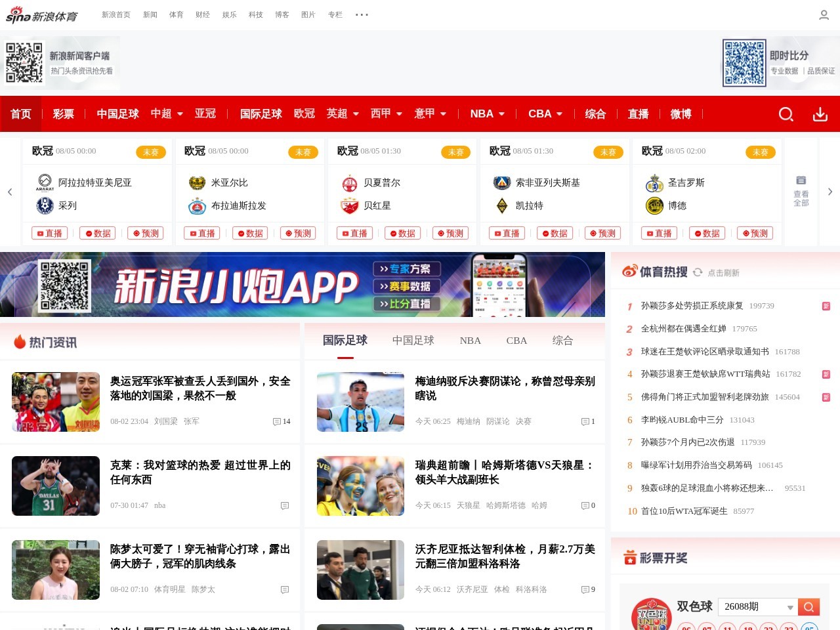Open the 科技 top link
This screenshot has height=630, width=840.
256,14
